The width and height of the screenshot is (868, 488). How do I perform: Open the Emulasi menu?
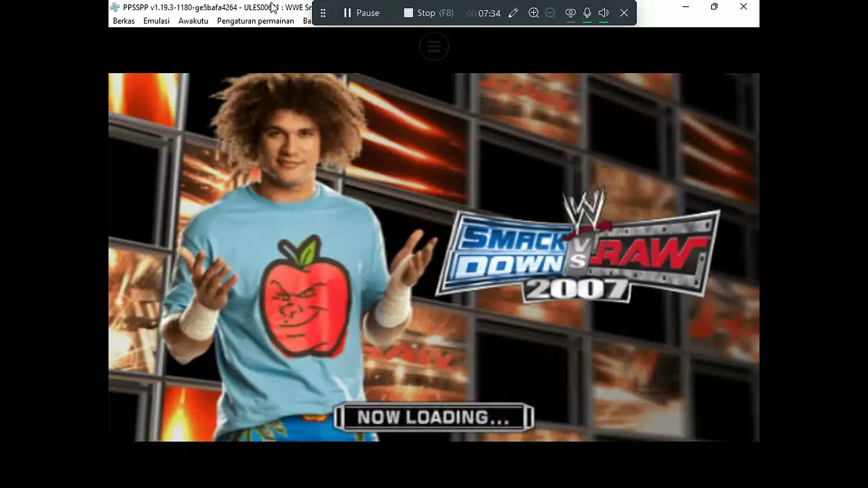tap(156, 21)
